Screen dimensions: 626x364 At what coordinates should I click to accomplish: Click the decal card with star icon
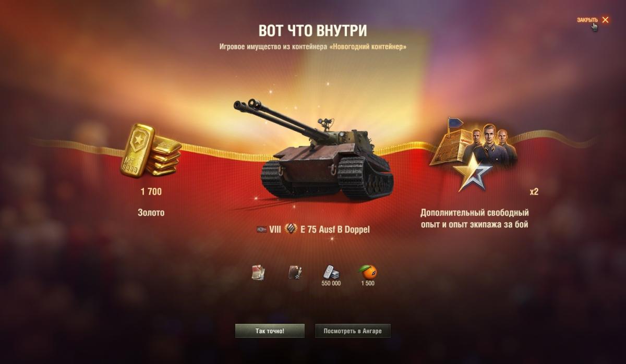295,272
